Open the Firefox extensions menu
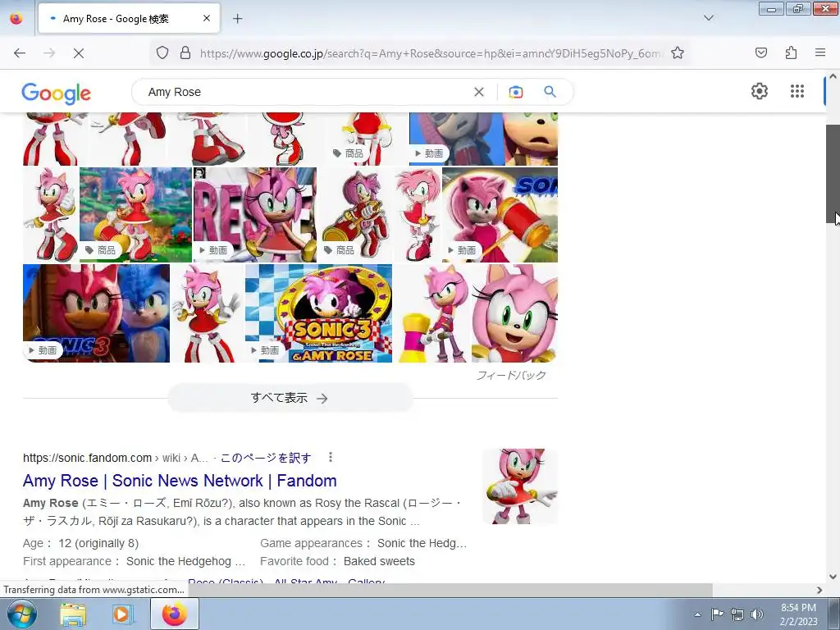Screen dimensions: 840x630 [x=791, y=52]
